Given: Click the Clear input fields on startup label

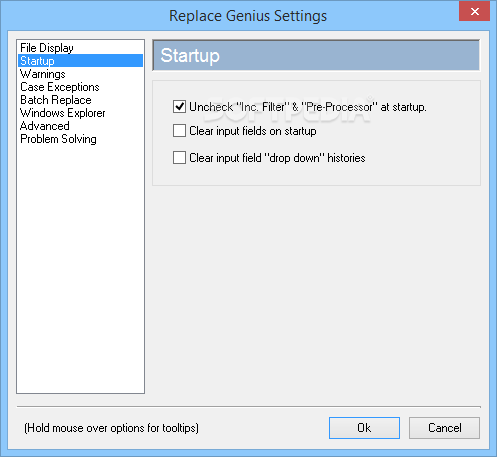Looking at the screenshot, I should coord(253,131).
